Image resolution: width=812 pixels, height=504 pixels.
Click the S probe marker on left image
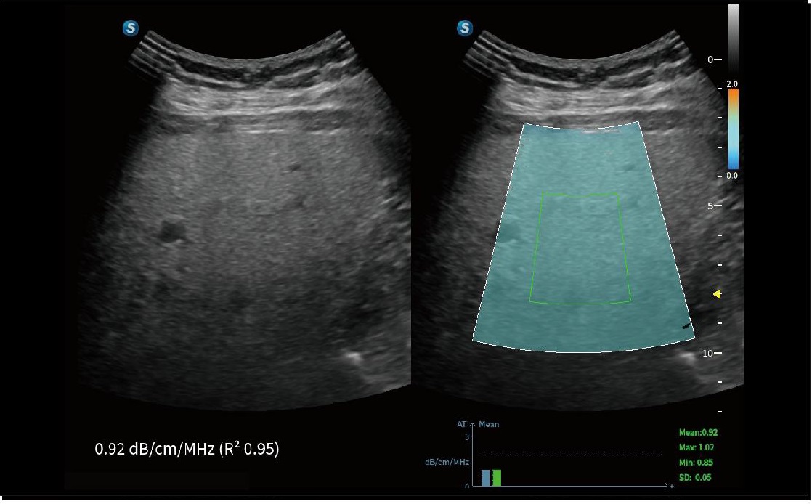click(x=131, y=28)
